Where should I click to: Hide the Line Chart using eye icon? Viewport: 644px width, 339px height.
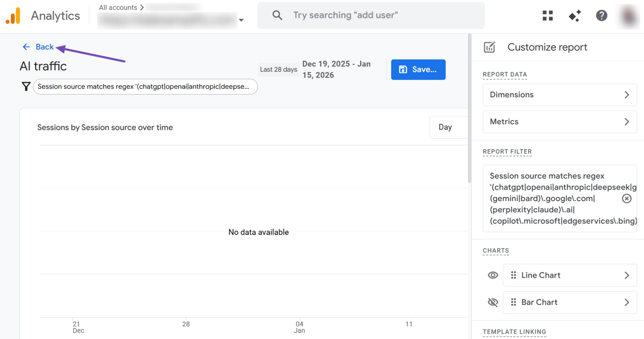(x=493, y=275)
